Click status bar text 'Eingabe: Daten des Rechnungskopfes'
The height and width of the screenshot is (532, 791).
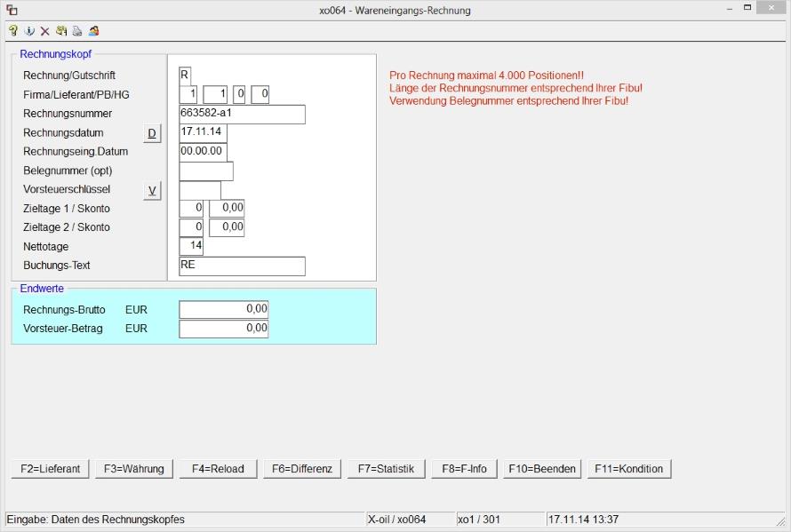click(95, 520)
